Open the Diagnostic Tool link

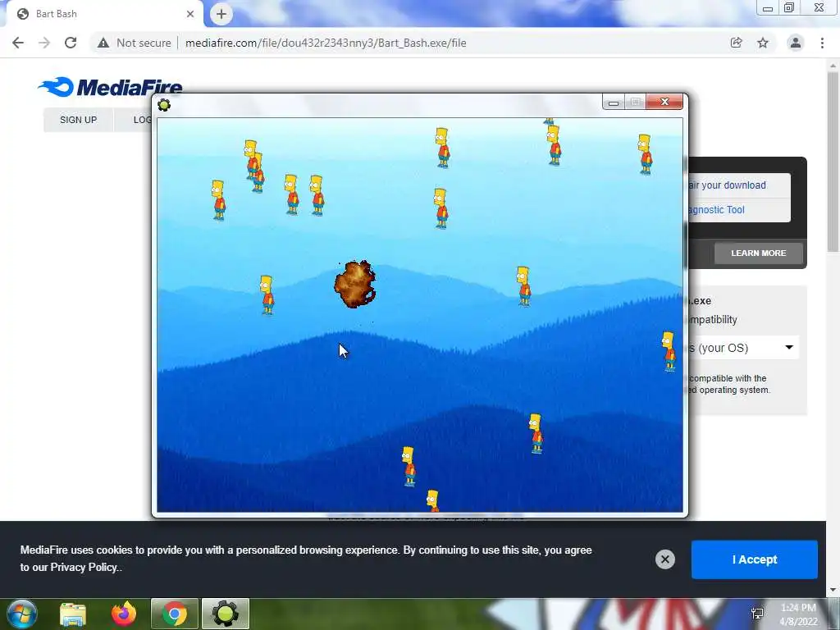coord(716,210)
